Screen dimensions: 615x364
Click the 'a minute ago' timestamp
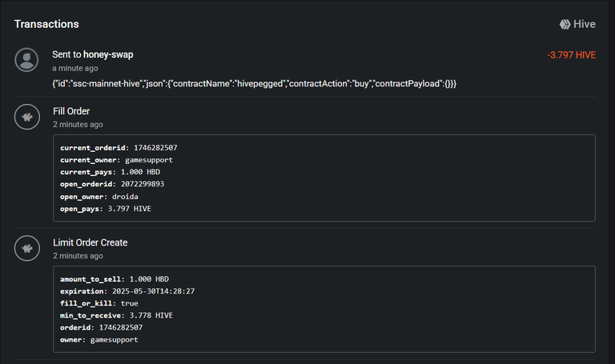(x=75, y=68)
